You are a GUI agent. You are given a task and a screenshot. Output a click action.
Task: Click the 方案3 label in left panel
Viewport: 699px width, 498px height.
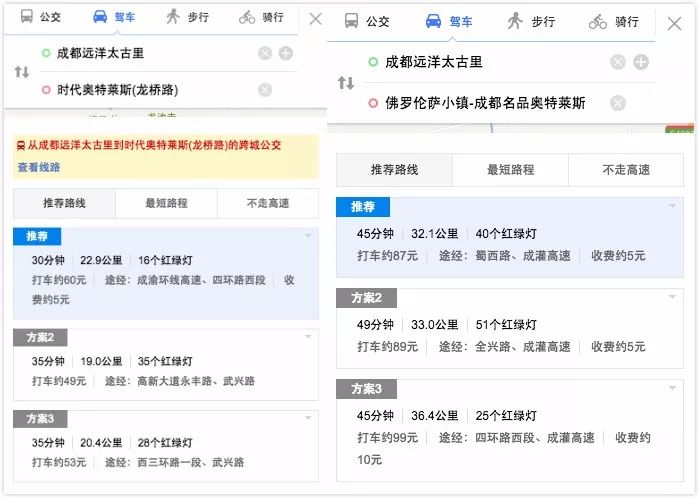click(40, 419)
